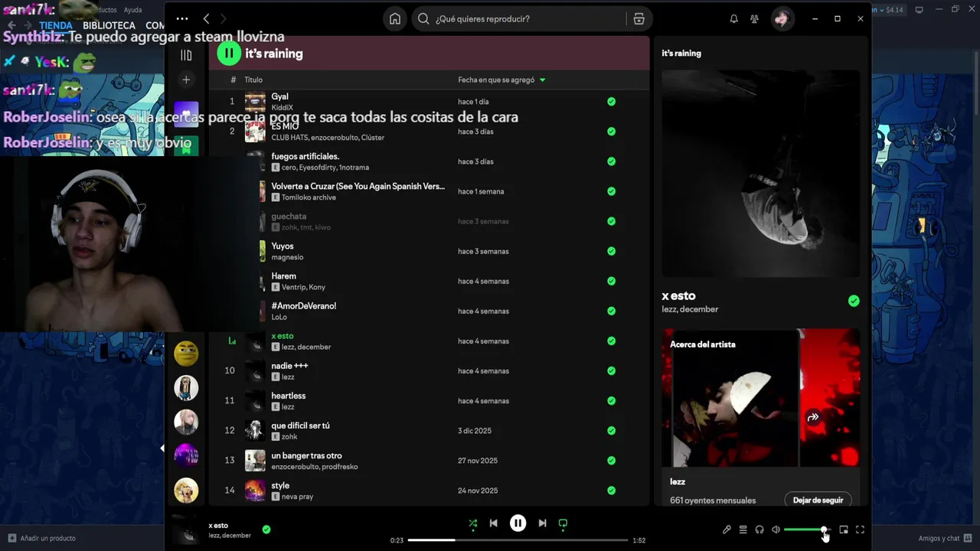Image resolution: width=980 pixels, height=551 pixels.
Task: Sort by the Título column header
Action: coord(253,80)
